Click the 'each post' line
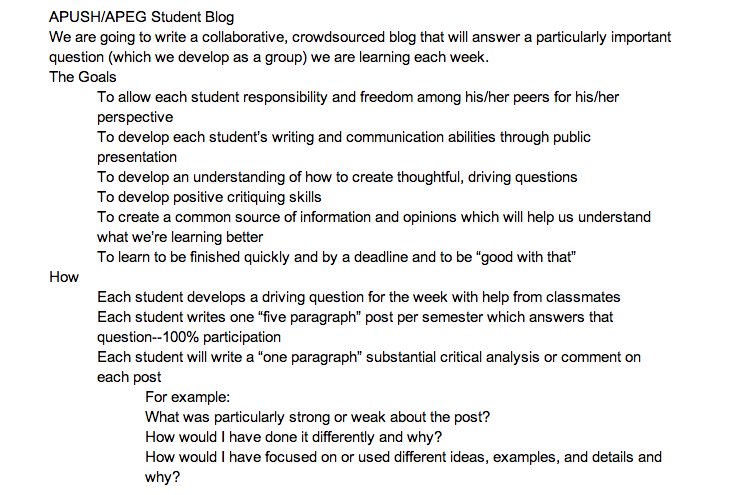Viewport: 742px width, 495px height. [129, 377]
